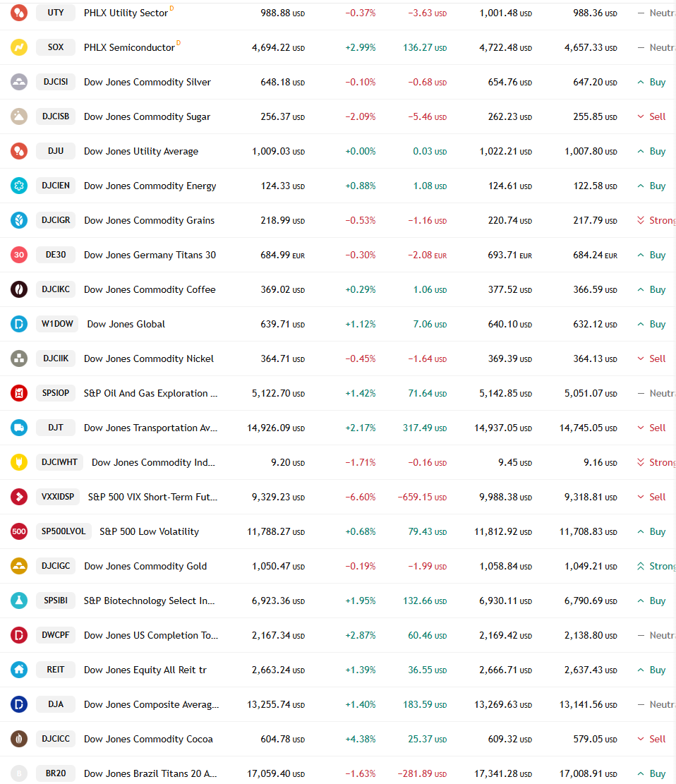676x784 pixels.
Task: Click the Dow Jones Commodity Sugar icon
Action: tap(19, 116)
